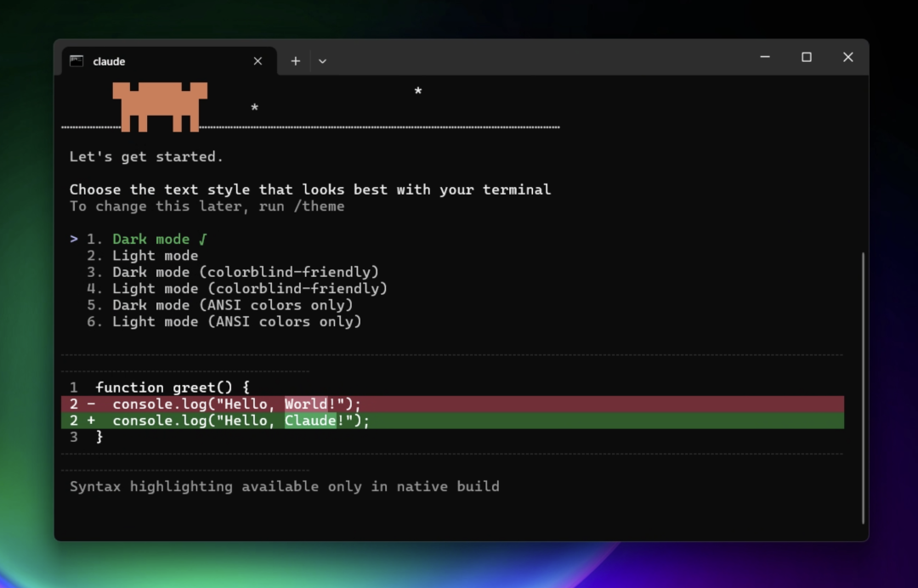Click highlighted word "Claude" in diff

(311, 421)
